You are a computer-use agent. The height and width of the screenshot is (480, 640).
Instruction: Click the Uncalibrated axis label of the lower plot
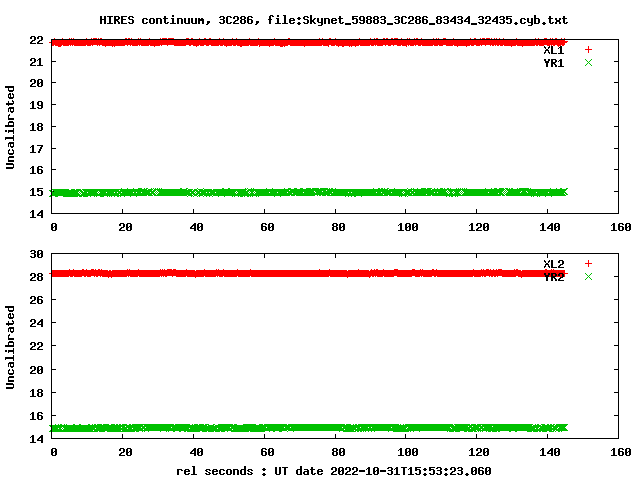pos(10,347)
